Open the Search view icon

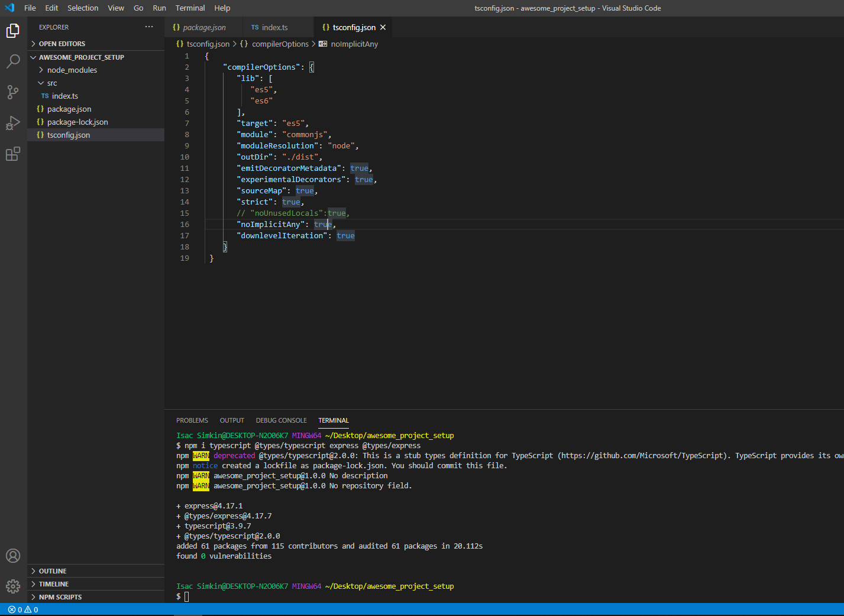(x=13, y=61)
